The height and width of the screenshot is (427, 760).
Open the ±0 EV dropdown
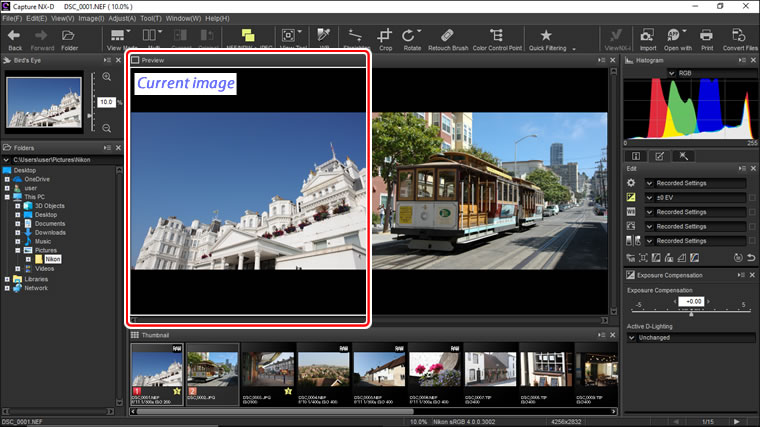695,198
